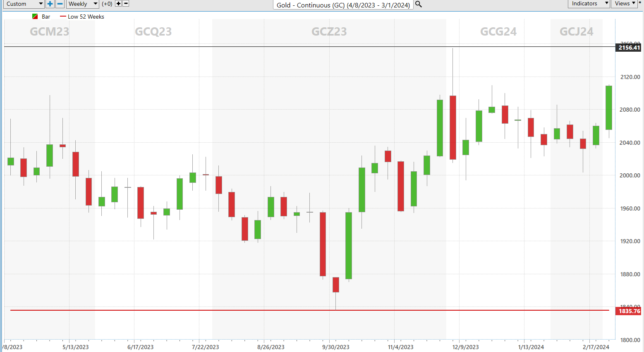Image resolution: width=644 pixels, height=352 pixels.
Task: Click the black plus offset button
Action: click(x=118, y=4)
